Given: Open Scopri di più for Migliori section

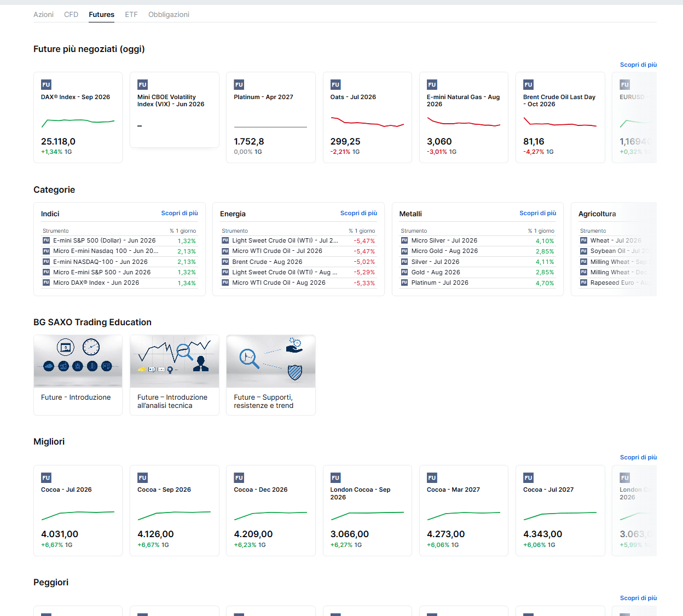Looking at the screenshot, I should pos(638,457).
